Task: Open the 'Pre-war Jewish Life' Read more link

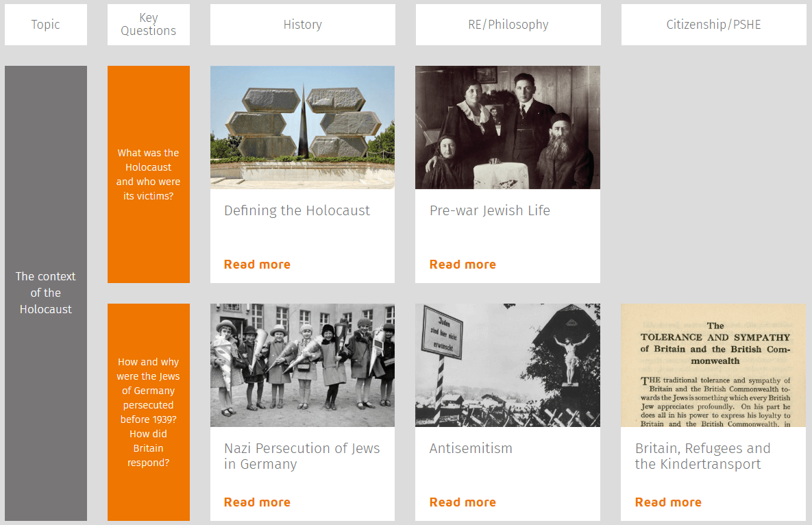Action: click(463, 264)
